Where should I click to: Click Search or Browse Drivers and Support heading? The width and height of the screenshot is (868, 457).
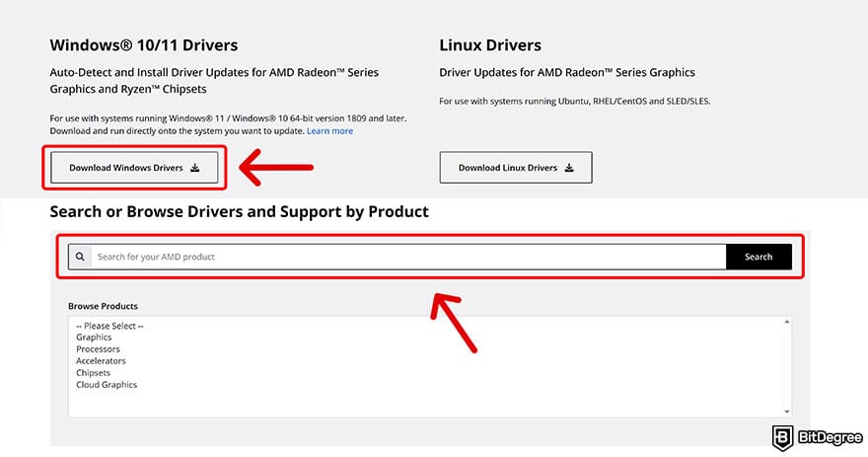[239, 211]
